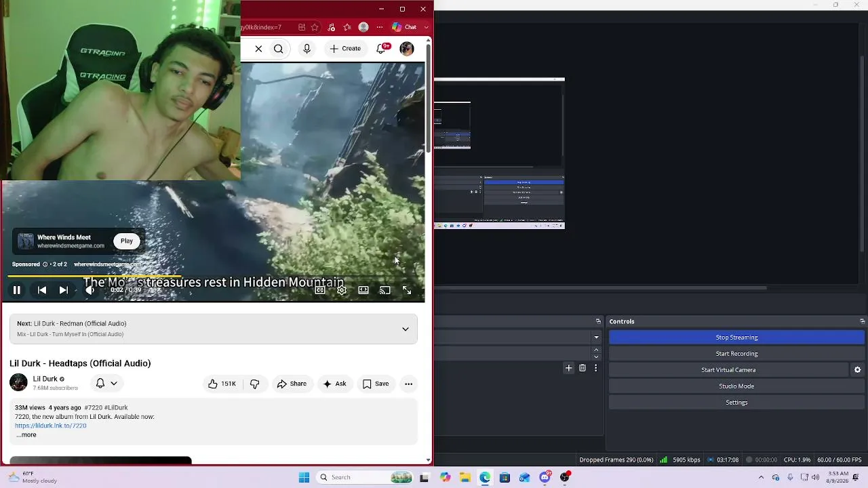Open OBS virtual camera settings gear
868x488 pixels.
coord(858,370)
